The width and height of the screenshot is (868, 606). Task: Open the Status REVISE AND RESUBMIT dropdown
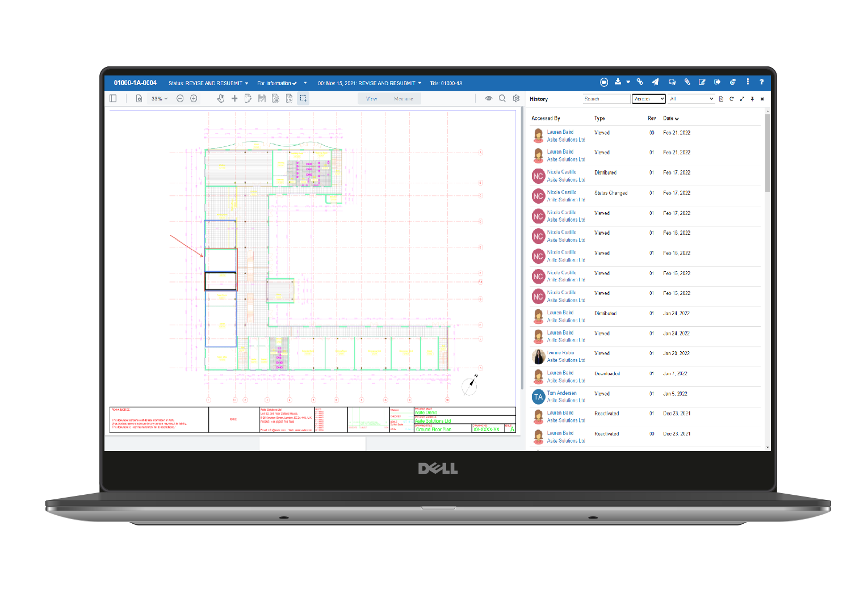click(x=246, y=83)
